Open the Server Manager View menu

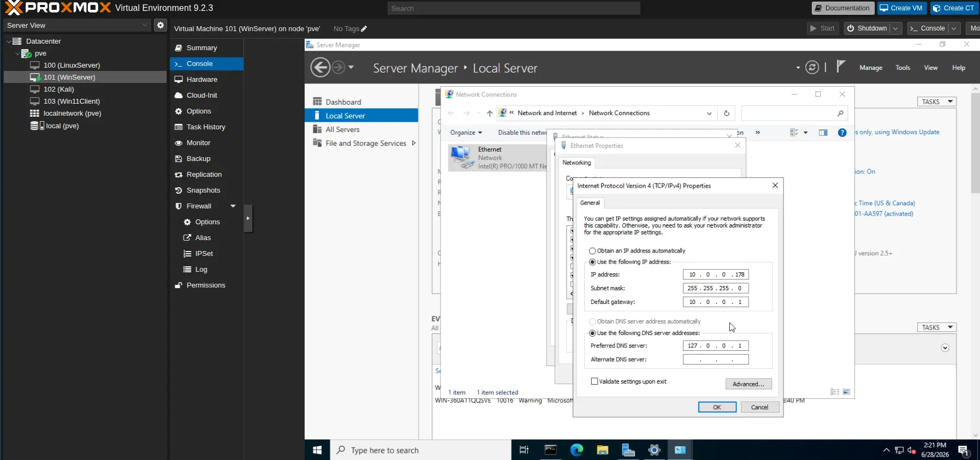coord(931,68)
